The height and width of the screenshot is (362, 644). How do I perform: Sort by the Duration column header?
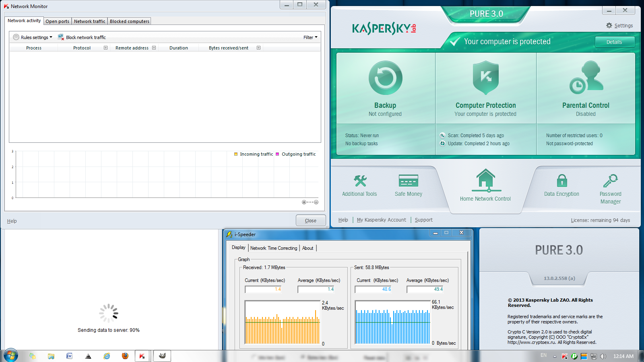point(179,48)
